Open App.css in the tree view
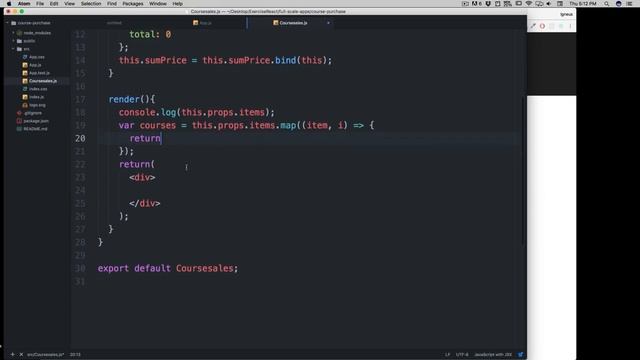 tap(37, 57)
